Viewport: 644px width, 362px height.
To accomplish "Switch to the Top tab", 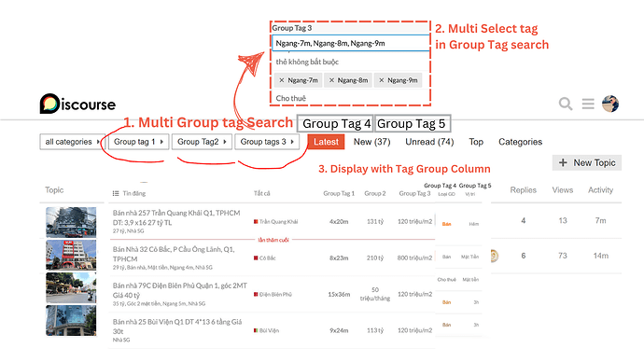I will [x=476, y=142].
